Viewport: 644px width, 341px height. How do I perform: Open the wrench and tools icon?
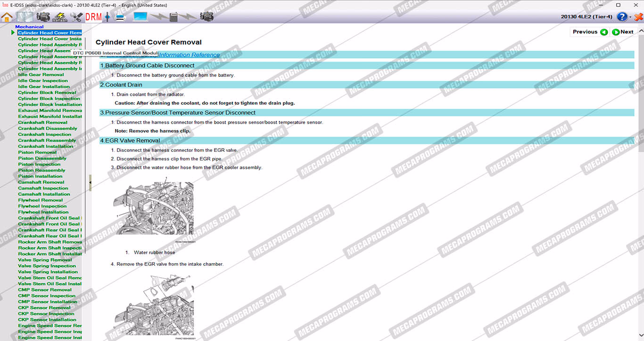76,17
